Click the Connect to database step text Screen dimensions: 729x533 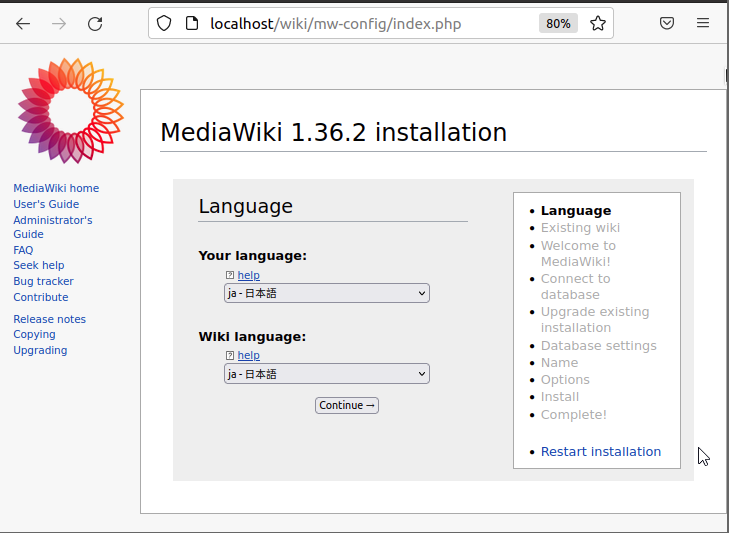click(x=576, y=286)
